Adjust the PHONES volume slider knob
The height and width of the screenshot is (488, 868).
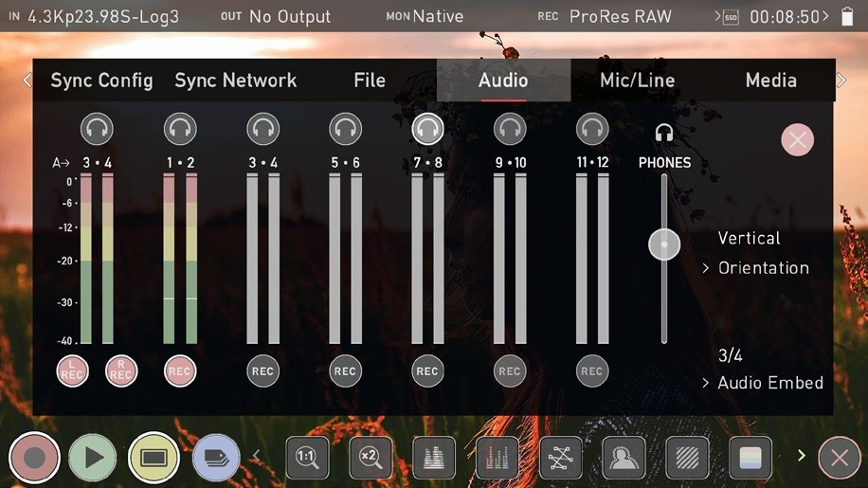(x=664, y=244)
